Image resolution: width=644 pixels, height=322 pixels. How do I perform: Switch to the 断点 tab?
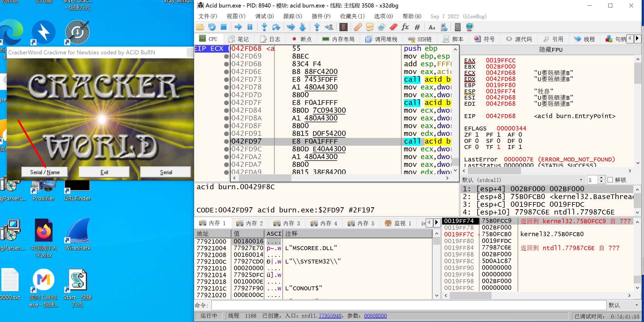302,39
